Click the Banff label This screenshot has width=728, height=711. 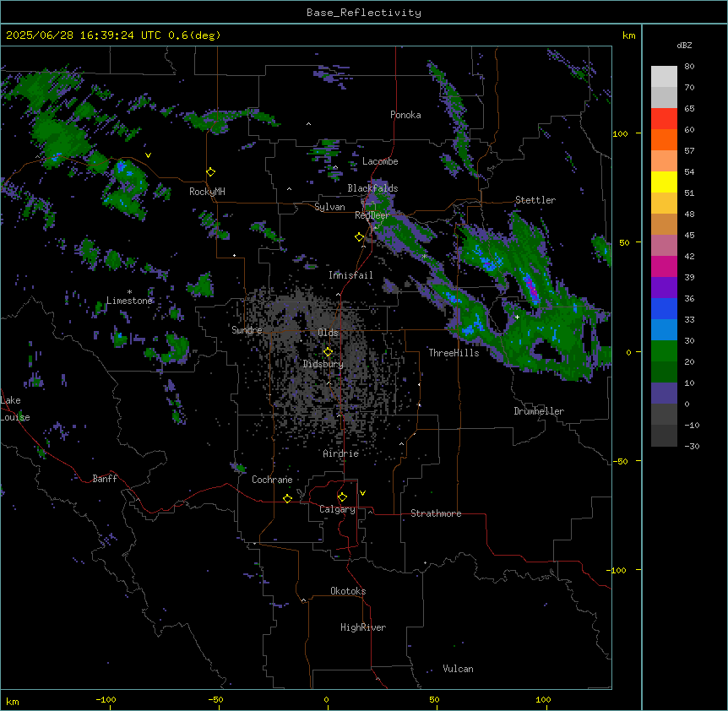[105, 479]
